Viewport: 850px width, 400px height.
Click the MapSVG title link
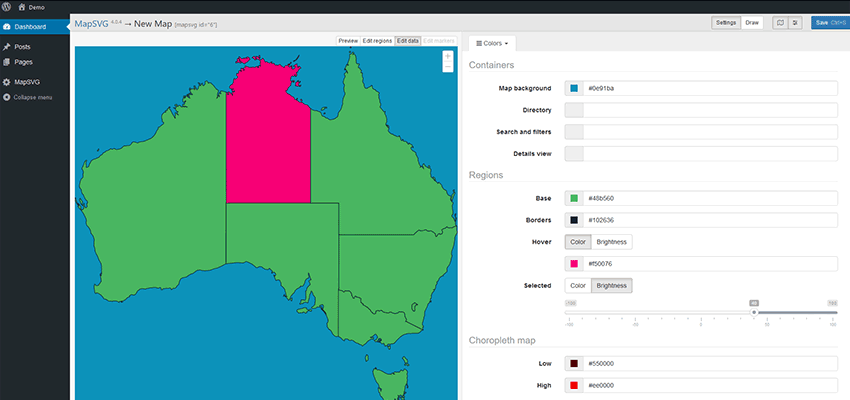(91, 22)
